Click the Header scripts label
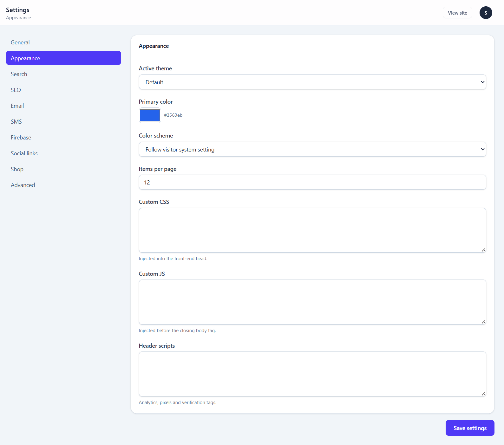 tap(157, 346)
